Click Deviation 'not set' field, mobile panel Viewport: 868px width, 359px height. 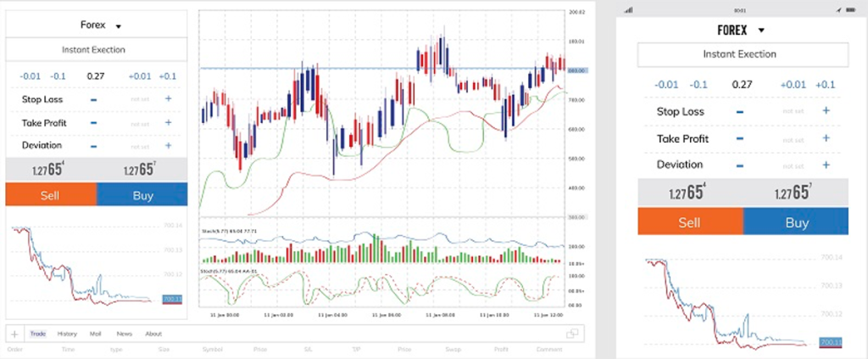coord(793,165)
